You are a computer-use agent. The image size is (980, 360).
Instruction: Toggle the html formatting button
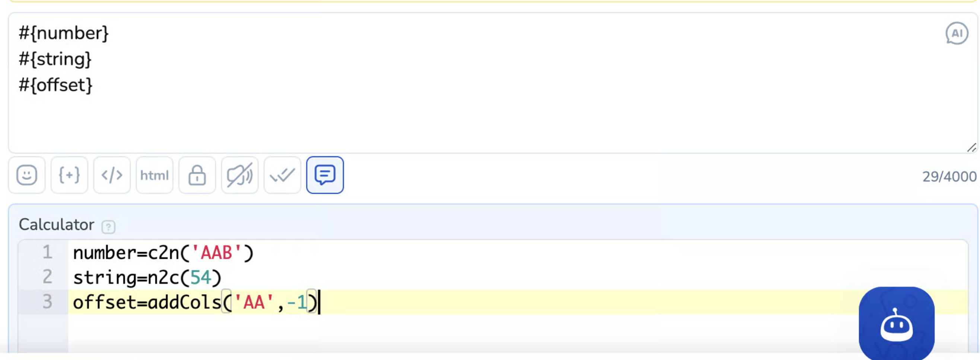[155, 175]
